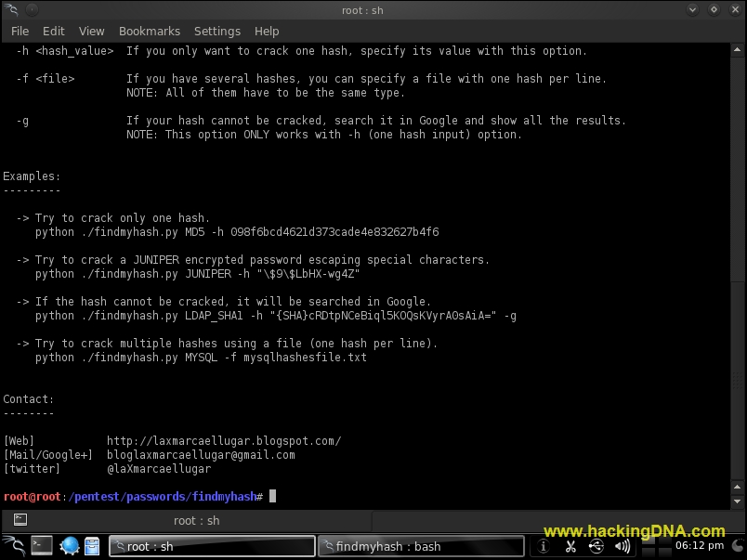The height and width of the screenshot is (560, 747).
Task: Open the Bookmarks menu
Action: (x=150, y=32)
